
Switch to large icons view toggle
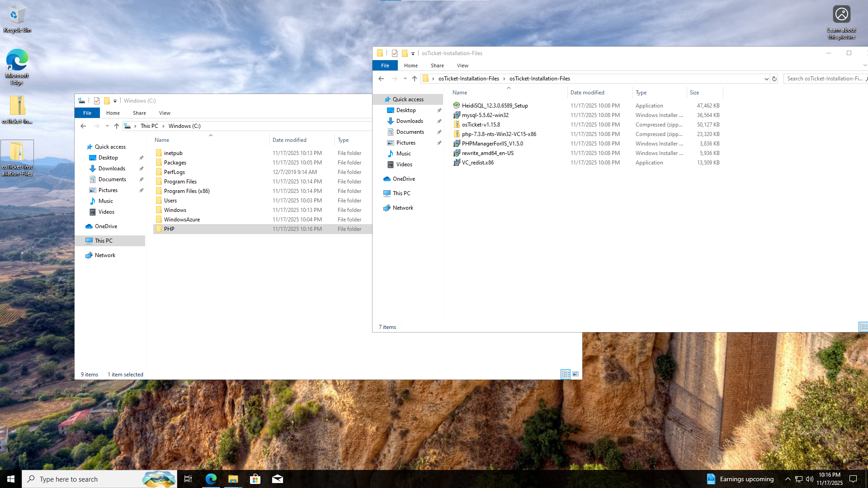(x=576, y=374)
